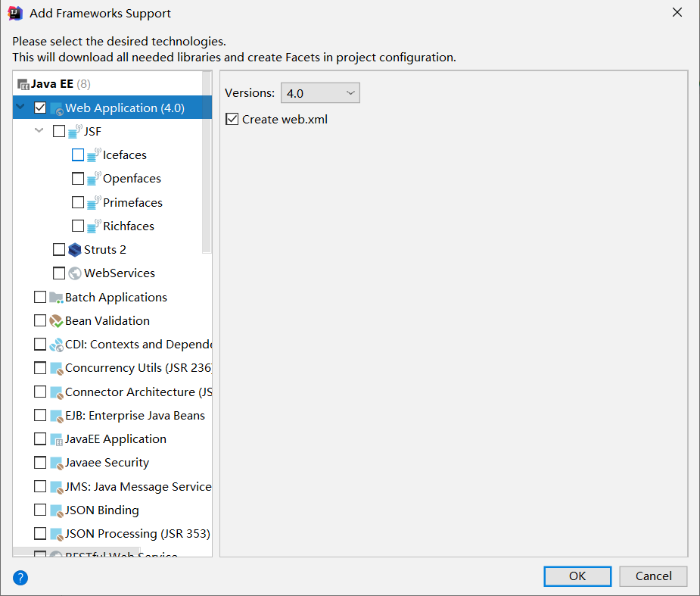The image size is (700, 596).
Task: Click the EJB Enterprise Java Beans icon
Action: pyautogui.click(x=56, y=416)
